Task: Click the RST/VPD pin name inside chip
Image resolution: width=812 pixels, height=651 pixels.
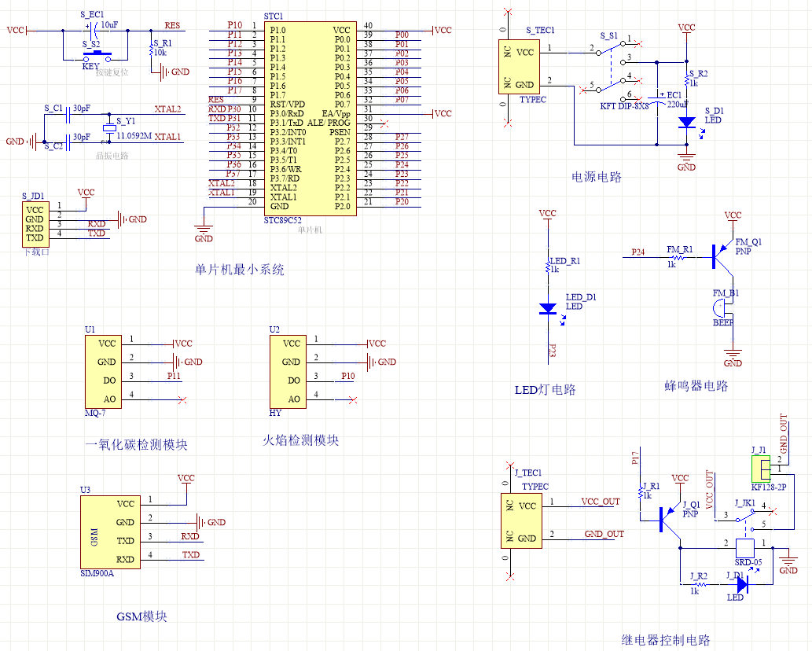Action: click(x=288, y=104)
